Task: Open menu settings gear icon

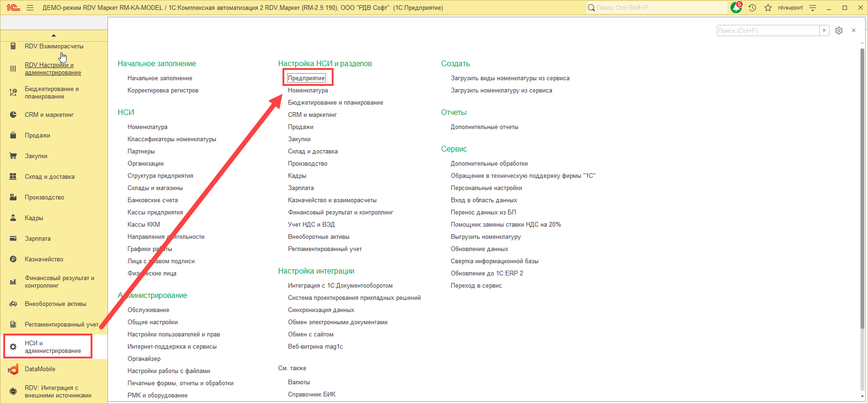Action: click(839, 30)
